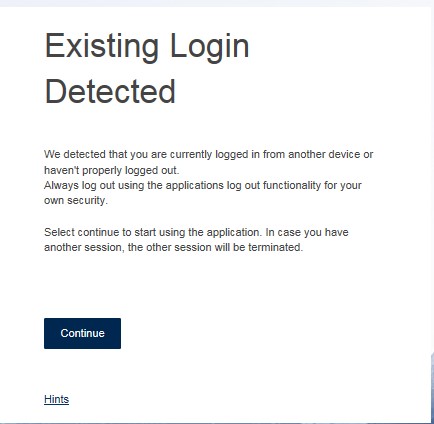434x424 pixels.
Task: Click 'In case you have' text
Action: click(307, 232)
